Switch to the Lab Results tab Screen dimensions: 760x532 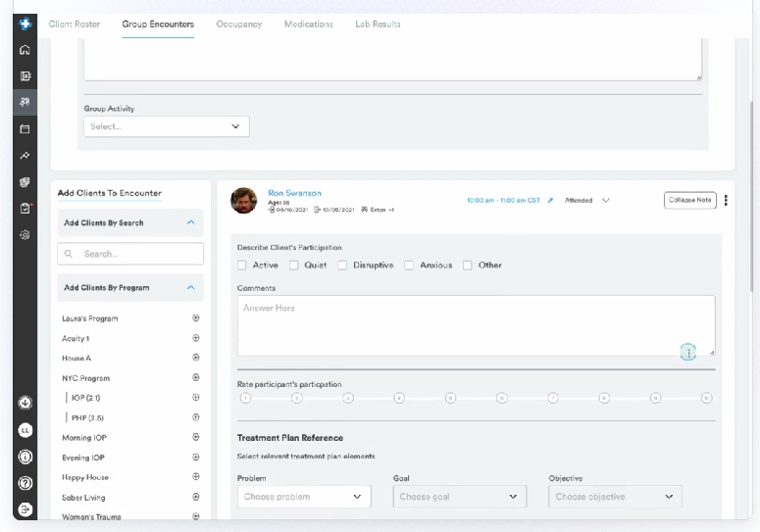tap(378, 24)
